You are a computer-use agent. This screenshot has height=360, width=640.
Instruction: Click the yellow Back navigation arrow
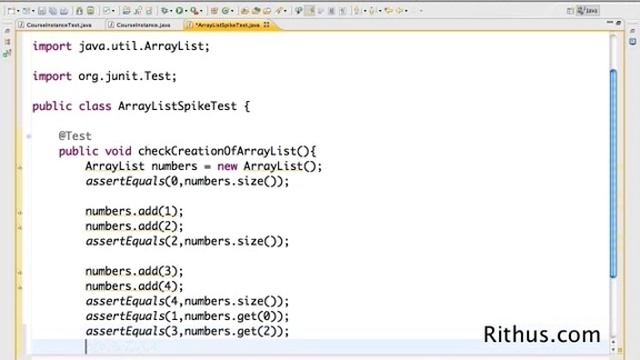[388, 11]
